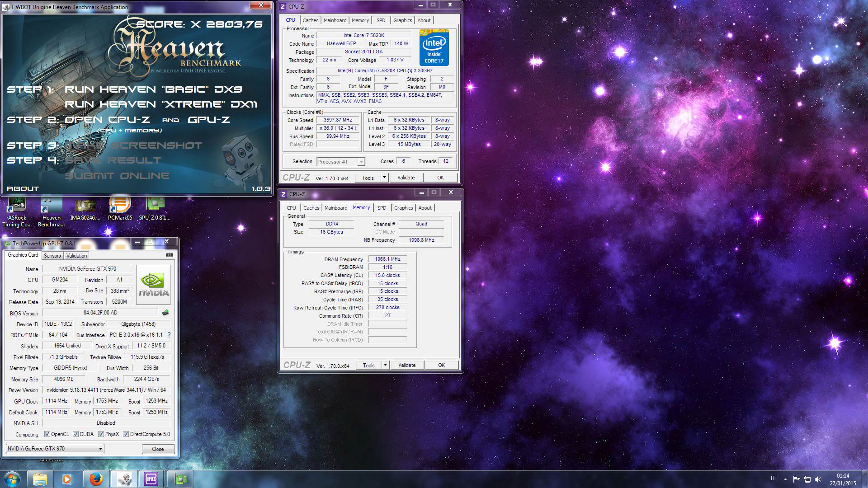868x488 pixels.
Task: Expand the Tools arrow in lower CPU-Z
Action: (x=386, y=365)
